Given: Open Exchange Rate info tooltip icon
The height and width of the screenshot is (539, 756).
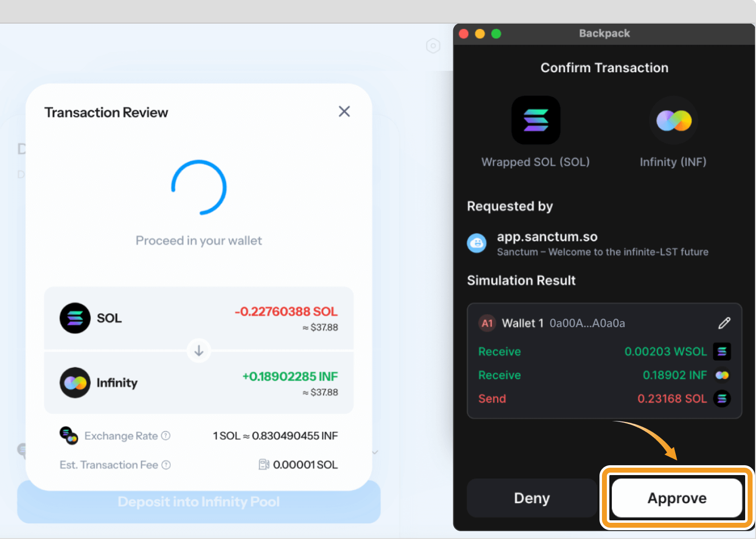Looking at the screenshot, I should tap(166, 436).
